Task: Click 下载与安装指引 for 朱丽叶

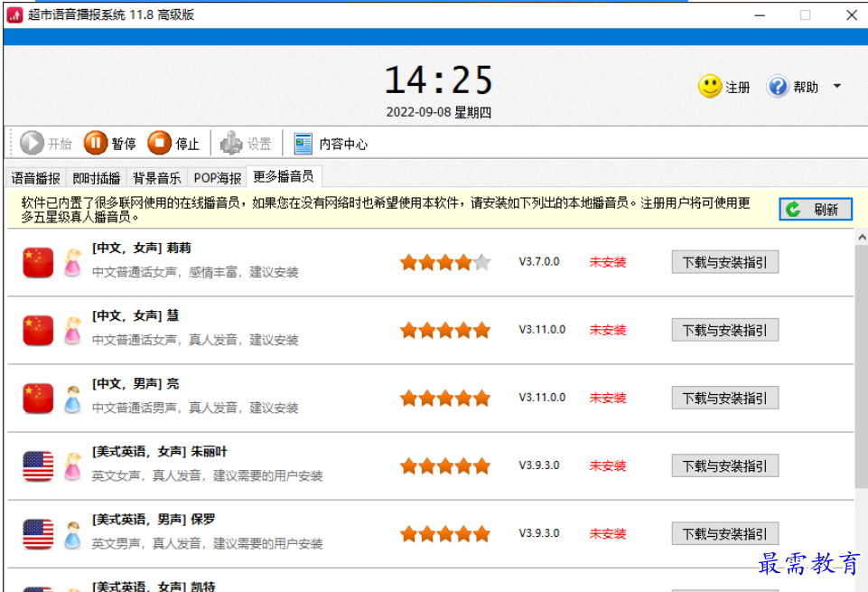Action: 725,465
